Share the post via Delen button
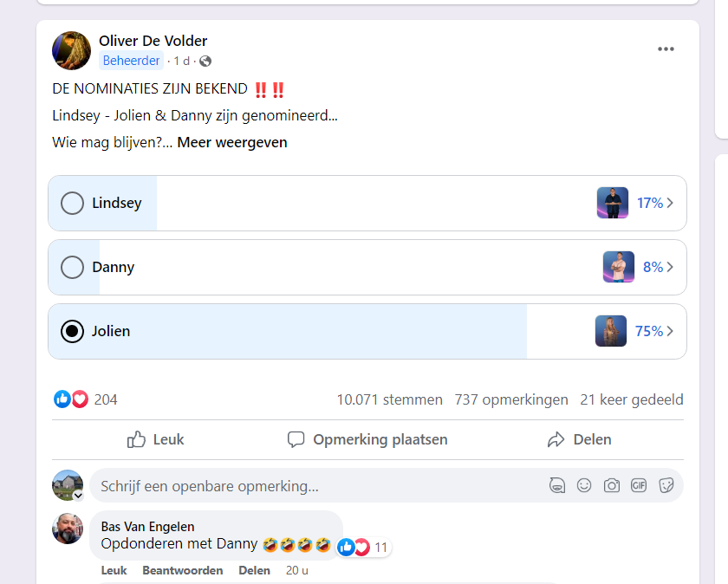This screenshot has height=584, width=728. coord(579,439)
